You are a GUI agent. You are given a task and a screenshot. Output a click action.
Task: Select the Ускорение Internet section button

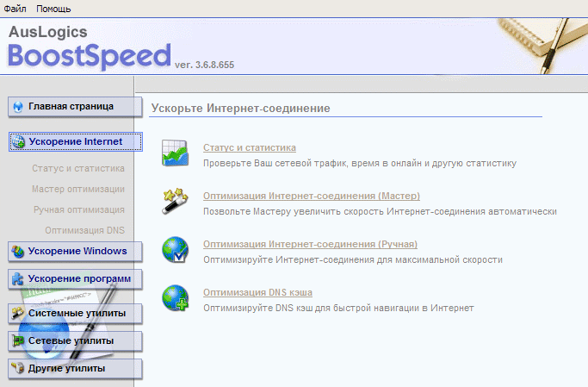tap(76, 141)
